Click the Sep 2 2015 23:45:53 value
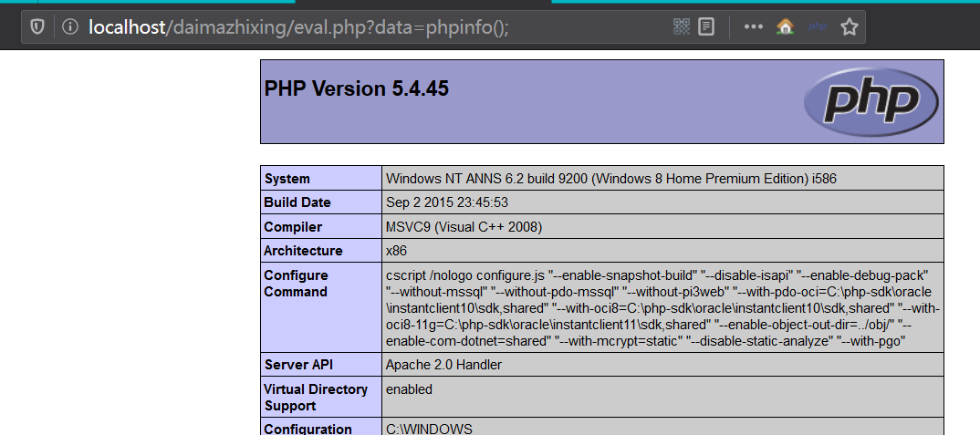 click(448, 202)
